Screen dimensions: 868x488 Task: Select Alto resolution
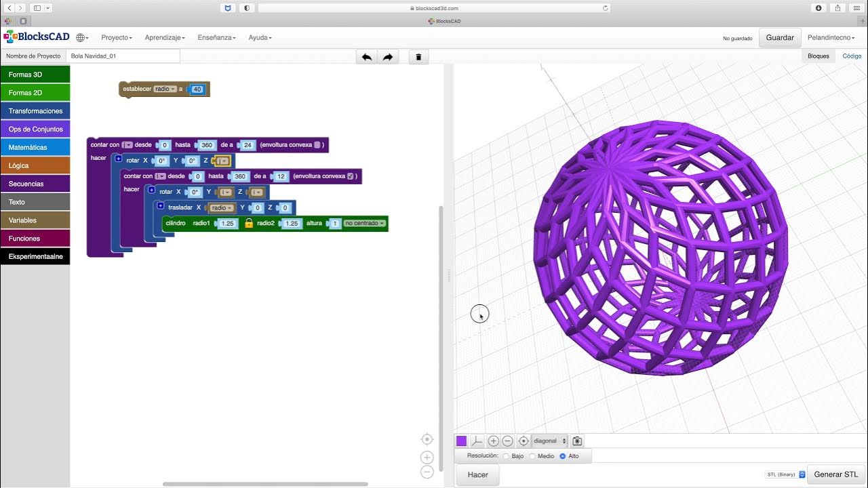coord(562,456)
